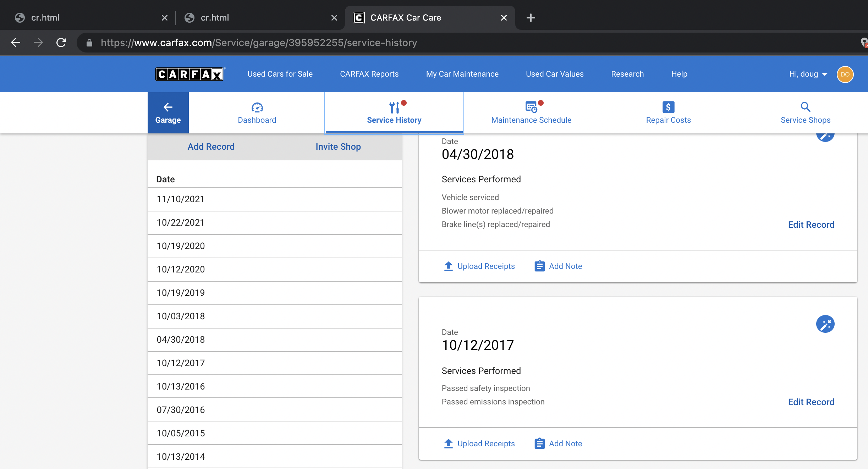
Task: Select the 07/30/2016 date row
Action: click(275, 410)
